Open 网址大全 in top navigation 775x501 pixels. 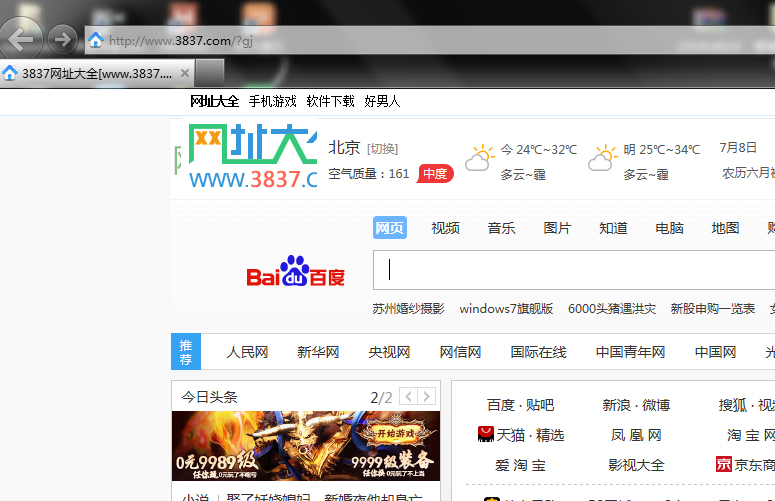(x=215, y=101)
